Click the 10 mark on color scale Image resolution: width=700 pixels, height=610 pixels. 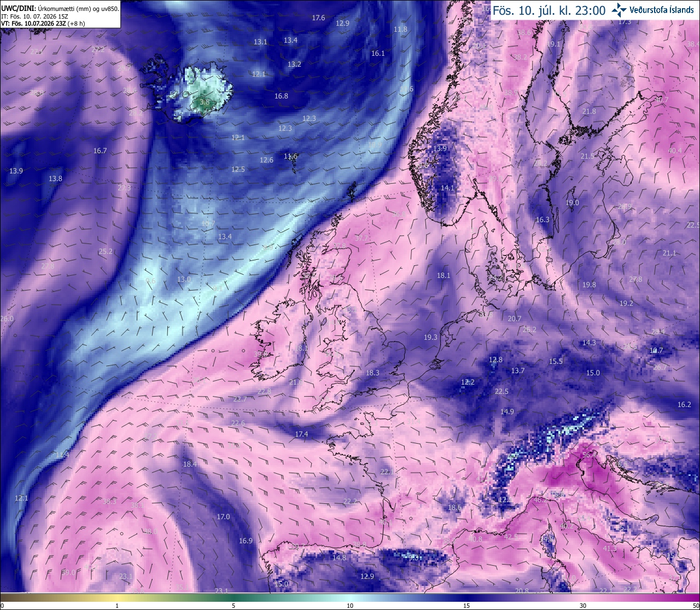350,606
